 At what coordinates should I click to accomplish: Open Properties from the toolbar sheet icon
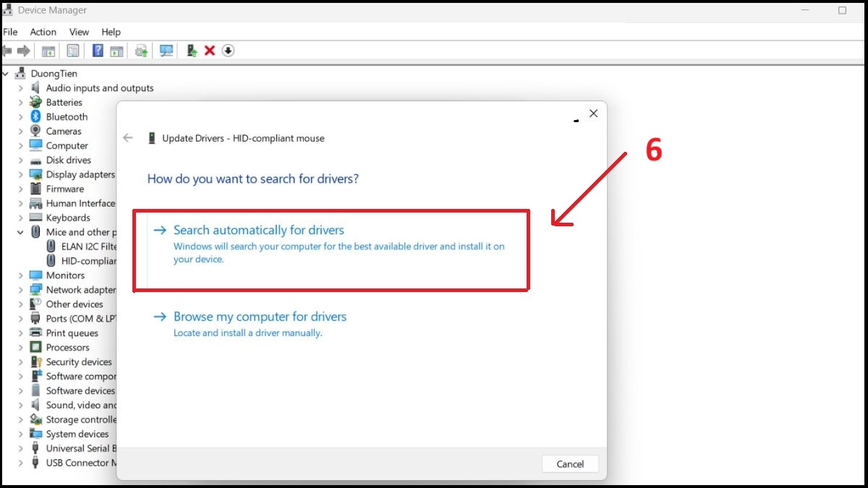(x=73, y=51)
